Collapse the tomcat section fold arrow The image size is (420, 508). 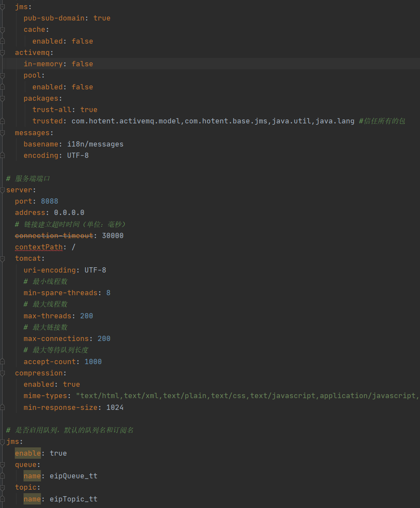(x=3, y=259)
